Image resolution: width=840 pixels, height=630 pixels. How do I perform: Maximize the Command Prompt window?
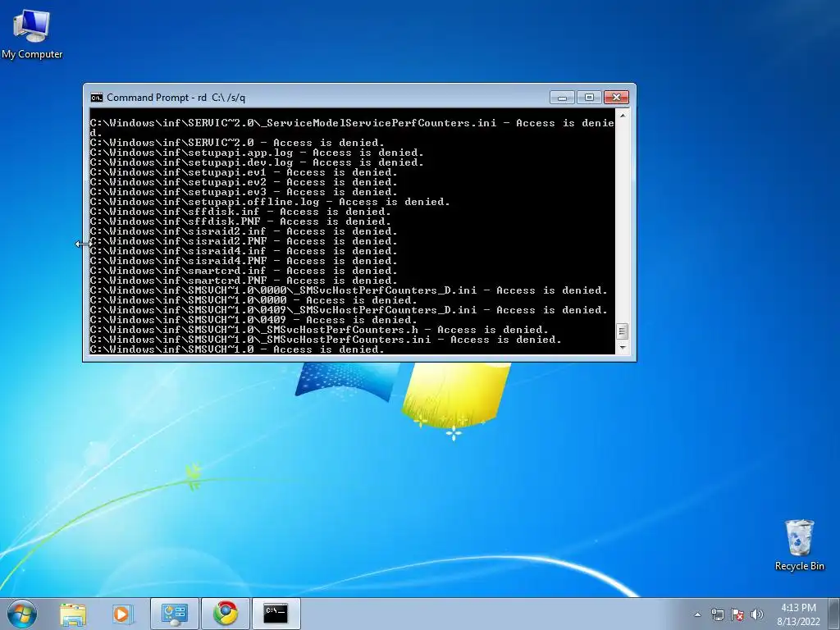[x=589, y=98]
